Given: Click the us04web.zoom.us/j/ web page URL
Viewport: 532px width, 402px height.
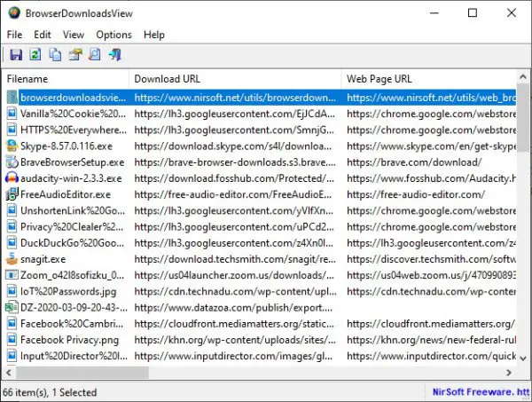Looking at the screenshot, I should (x=431, y=275).
